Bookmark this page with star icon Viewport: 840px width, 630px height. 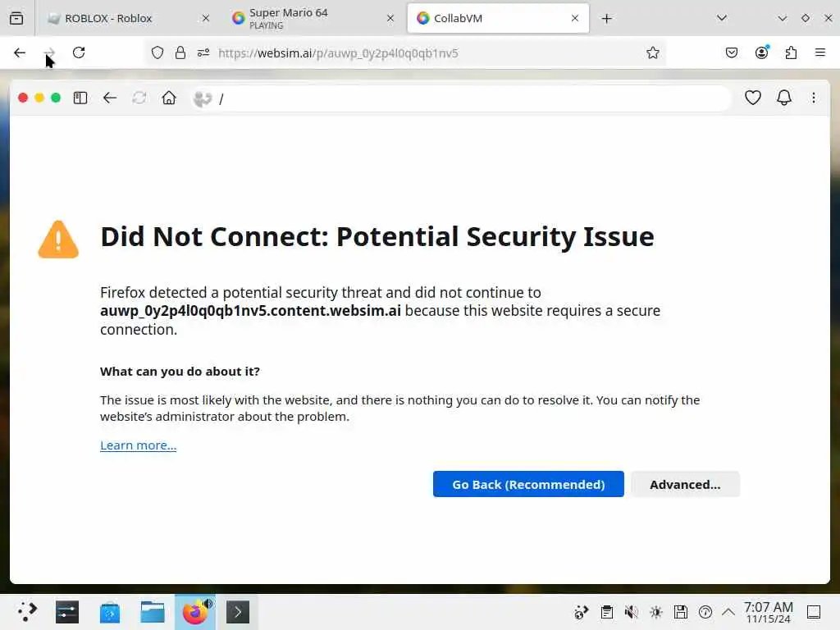pos(653,53)
